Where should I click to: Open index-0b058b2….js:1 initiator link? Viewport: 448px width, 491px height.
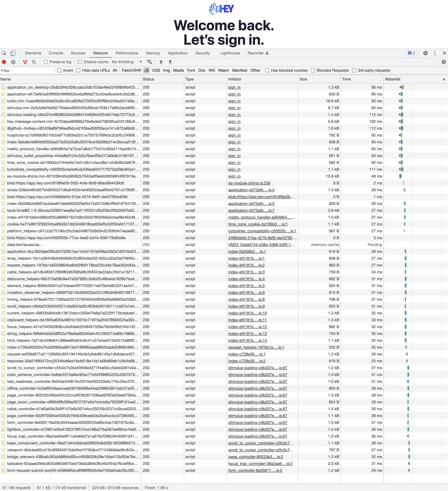[x=247, y=252]
